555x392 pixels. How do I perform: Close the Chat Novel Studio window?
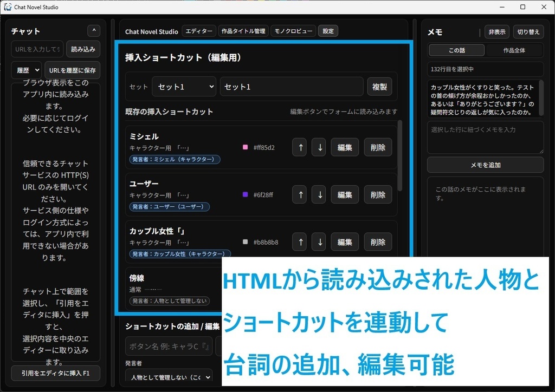pyautogui.click(x=544, y=7)
